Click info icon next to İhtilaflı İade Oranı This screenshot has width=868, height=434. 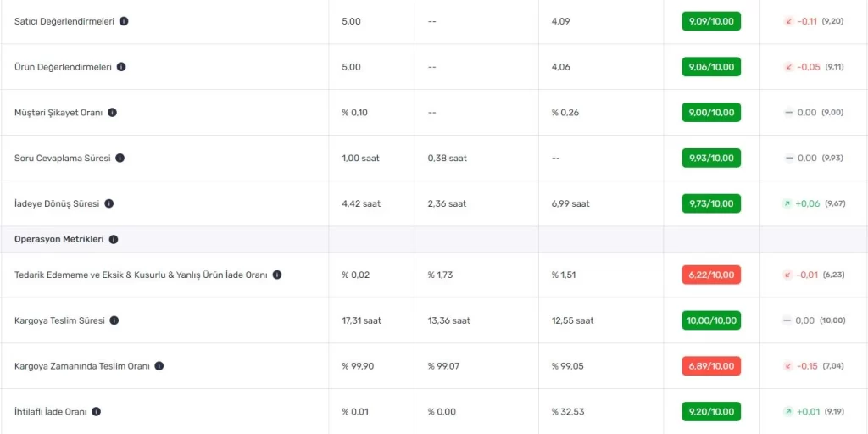[97, 412]
